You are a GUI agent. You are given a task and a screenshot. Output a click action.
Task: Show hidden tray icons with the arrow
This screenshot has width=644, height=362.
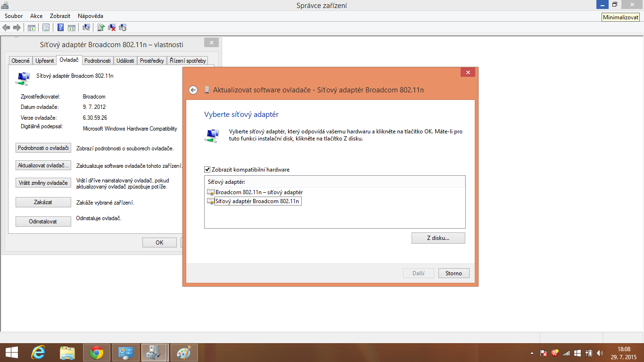tap(532, 353)
